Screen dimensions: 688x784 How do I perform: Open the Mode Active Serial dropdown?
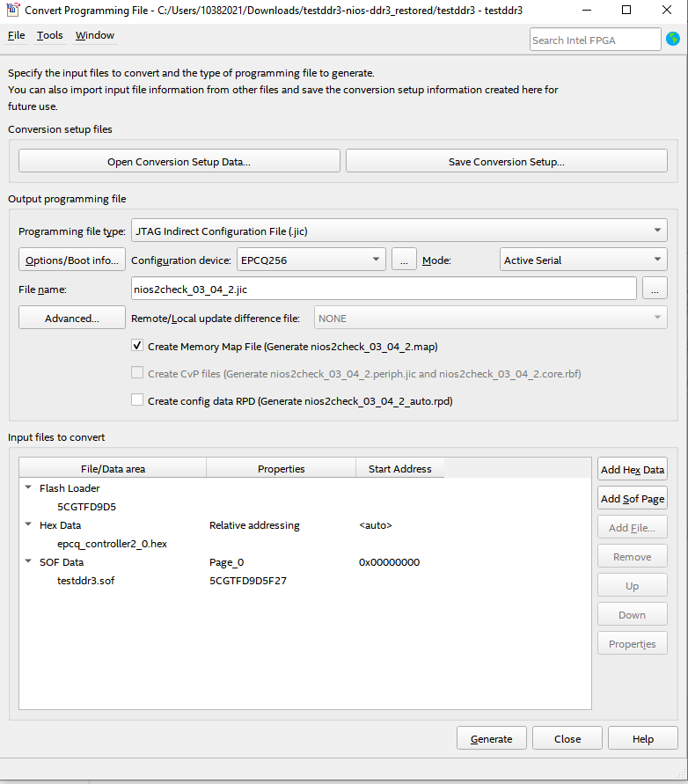tap(583, 260)
